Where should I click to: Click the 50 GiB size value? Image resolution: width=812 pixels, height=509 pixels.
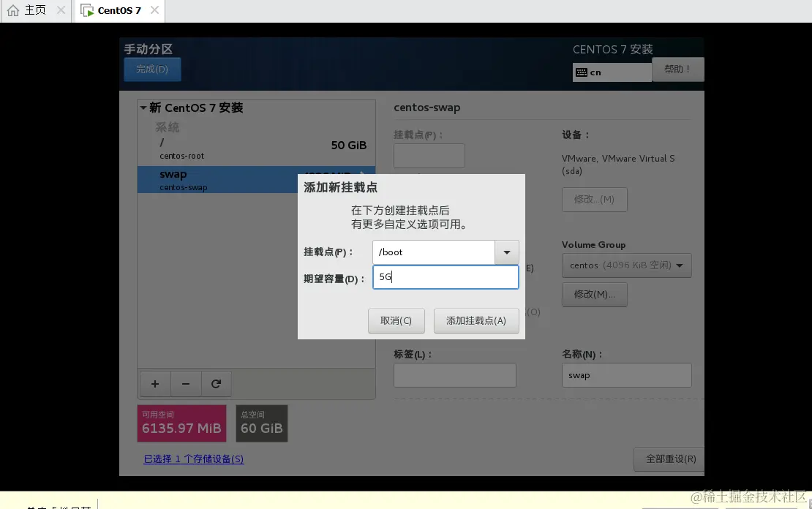click(349, 146)
